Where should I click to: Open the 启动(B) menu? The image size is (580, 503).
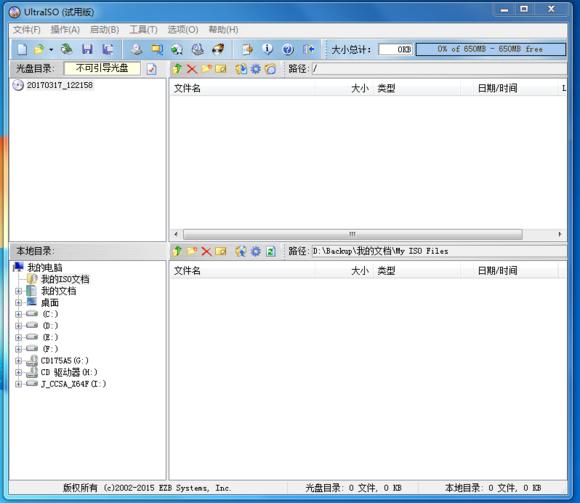click(105, 30)
